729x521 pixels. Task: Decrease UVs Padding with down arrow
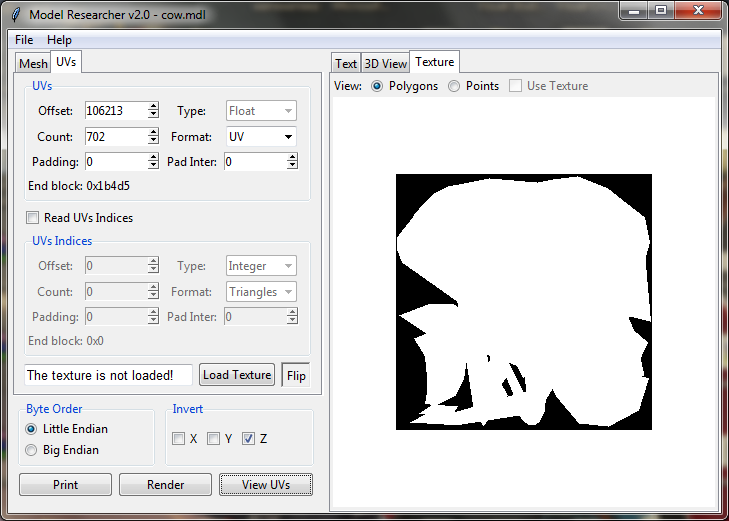coord(153,166)
